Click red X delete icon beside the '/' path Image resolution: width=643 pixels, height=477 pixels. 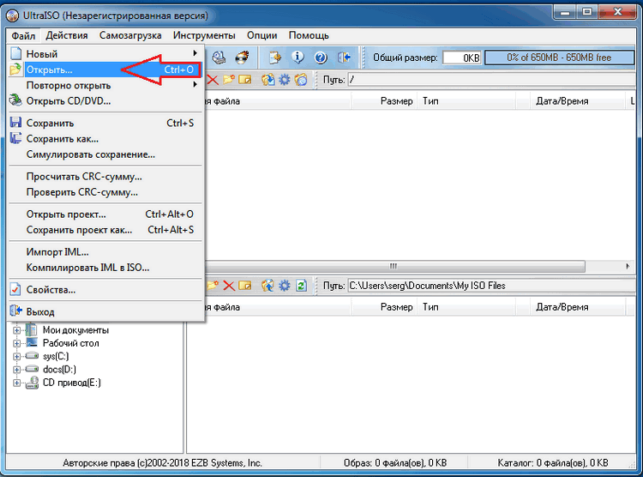pyautogui.click(x=212, y=80)
